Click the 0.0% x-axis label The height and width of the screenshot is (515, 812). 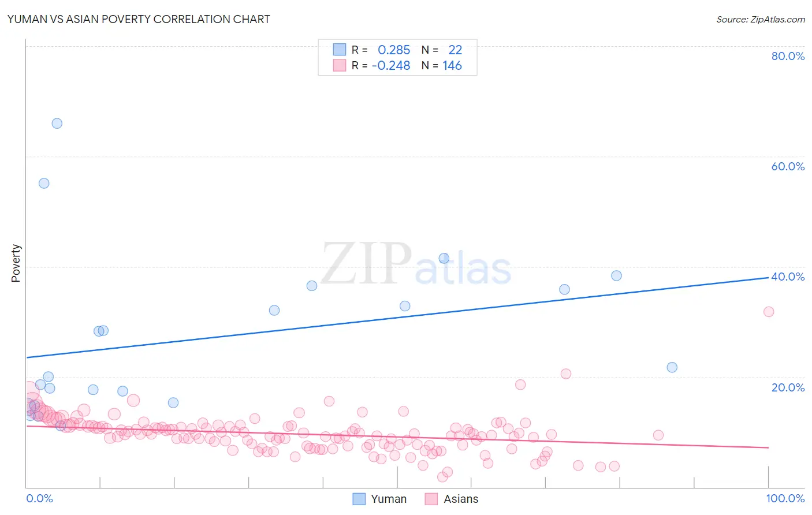point(39,498)
